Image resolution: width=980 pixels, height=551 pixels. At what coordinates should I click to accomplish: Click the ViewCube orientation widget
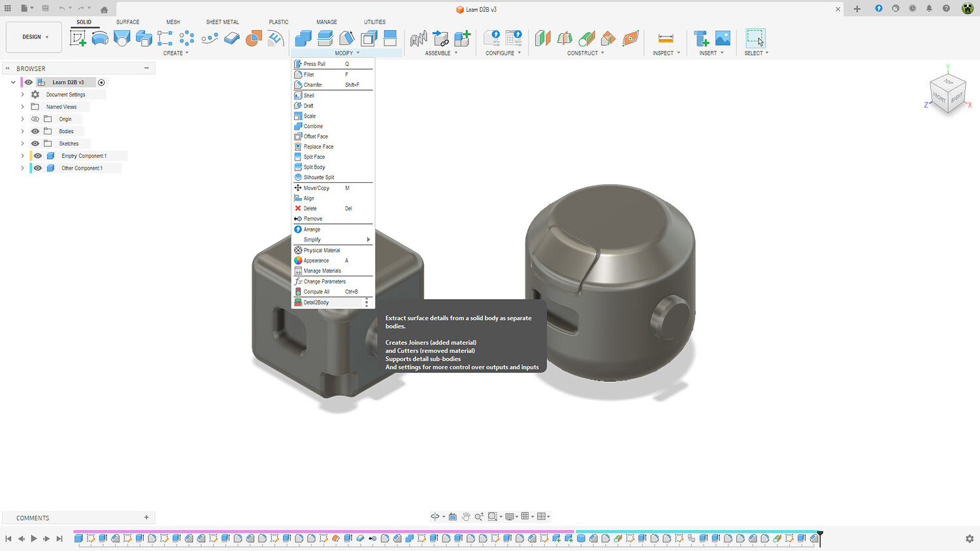(x=948, y=93)
